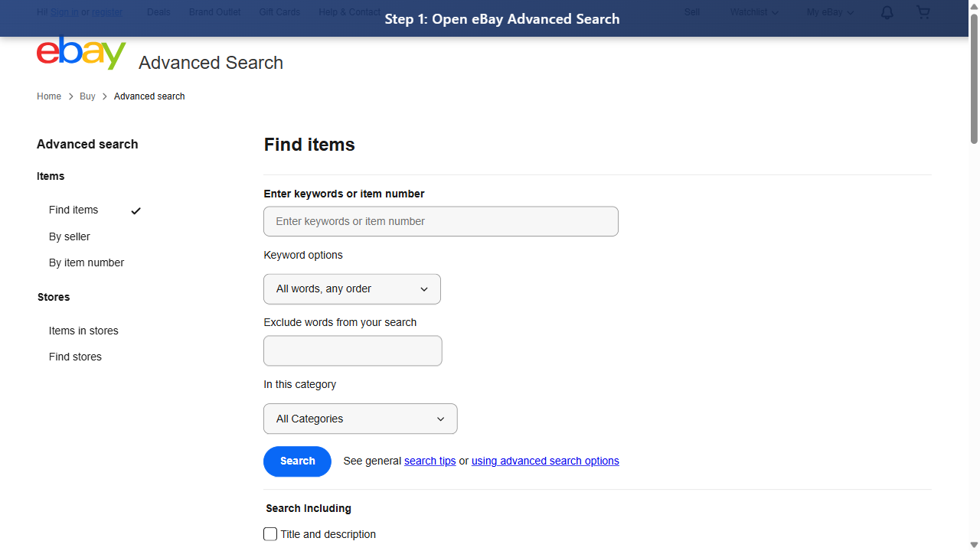View your shopping cart
Screen dimensions: 980x551
[923, 12]
